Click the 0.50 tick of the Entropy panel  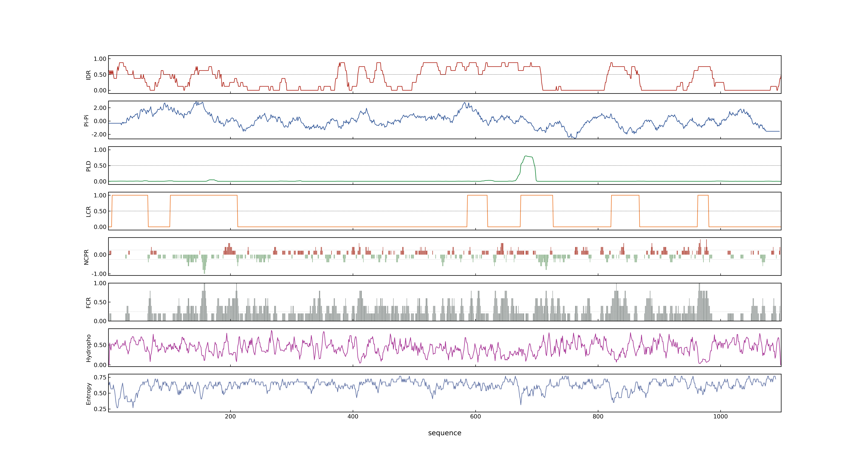[100, 393]
